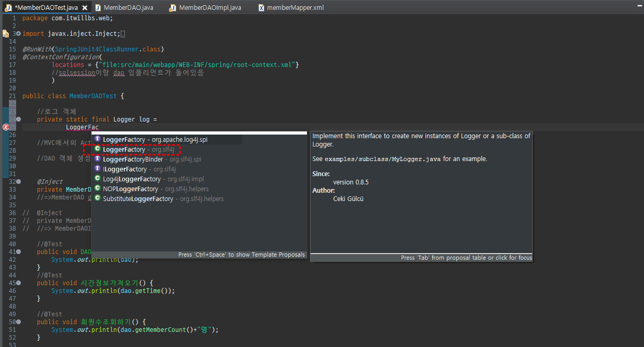Click '//@Test' comment on line 40
The width and height of the screenshot is (644, 347).
click(x=49, y=244)
